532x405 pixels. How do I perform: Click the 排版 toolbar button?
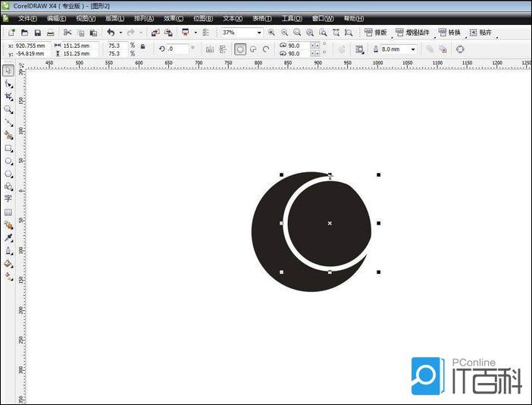(376, 33)
